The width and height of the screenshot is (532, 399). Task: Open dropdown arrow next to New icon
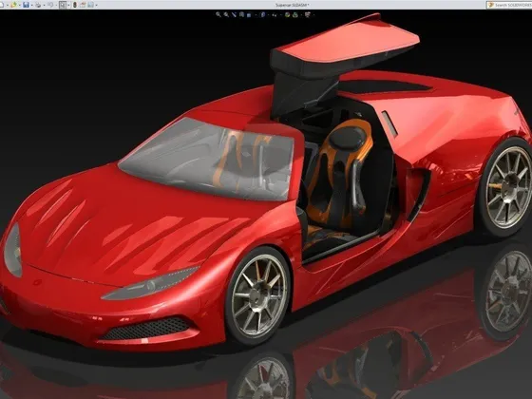click(8, 5)
